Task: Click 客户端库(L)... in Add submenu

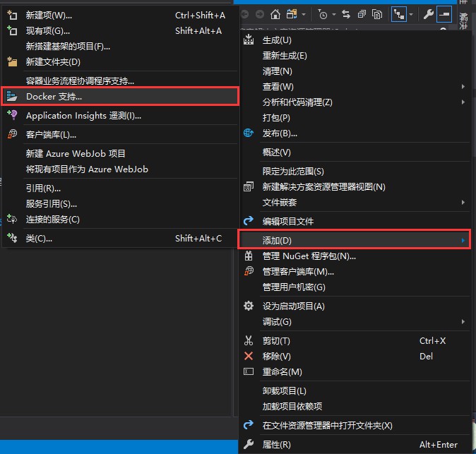Action: (120, 134)
